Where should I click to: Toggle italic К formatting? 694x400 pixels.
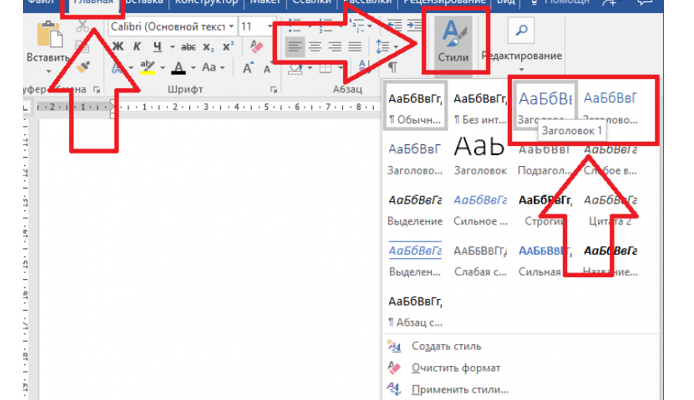(135, 47)
